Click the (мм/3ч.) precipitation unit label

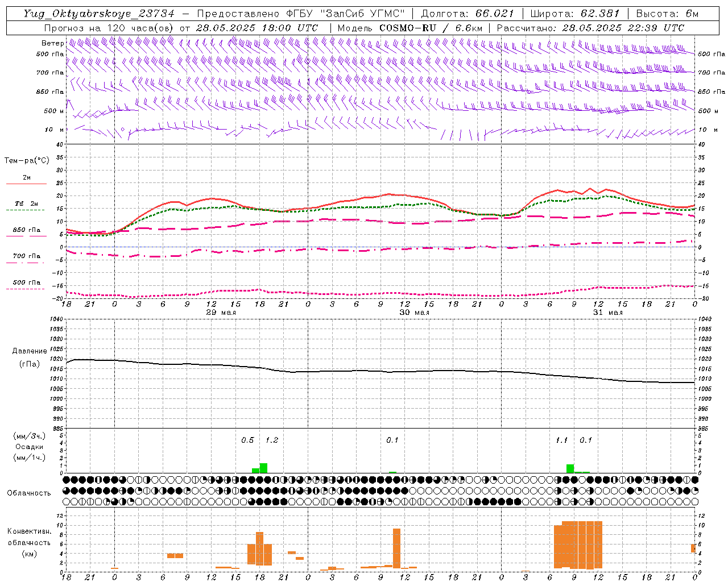(x=30, y=436)
